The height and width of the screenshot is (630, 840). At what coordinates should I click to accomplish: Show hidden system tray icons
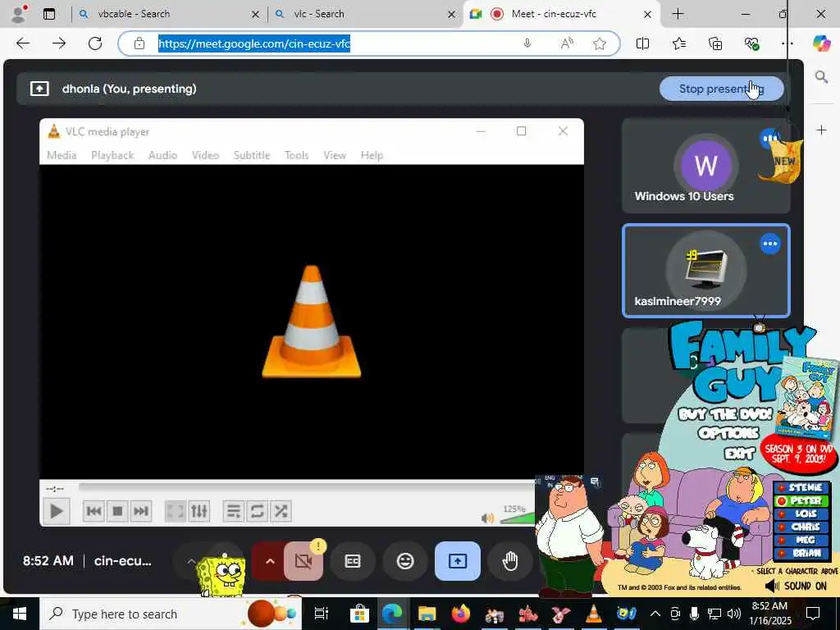click(655, 614)
